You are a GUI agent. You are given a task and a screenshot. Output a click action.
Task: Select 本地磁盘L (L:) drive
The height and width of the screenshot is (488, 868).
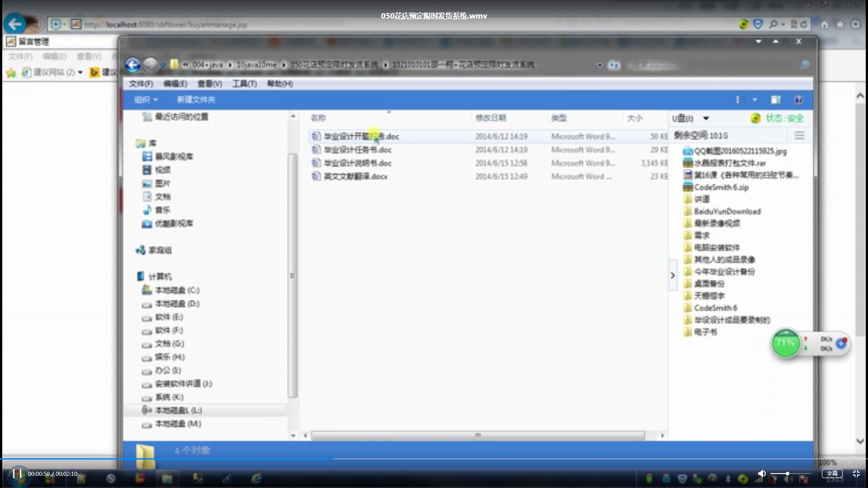point(178,410)
